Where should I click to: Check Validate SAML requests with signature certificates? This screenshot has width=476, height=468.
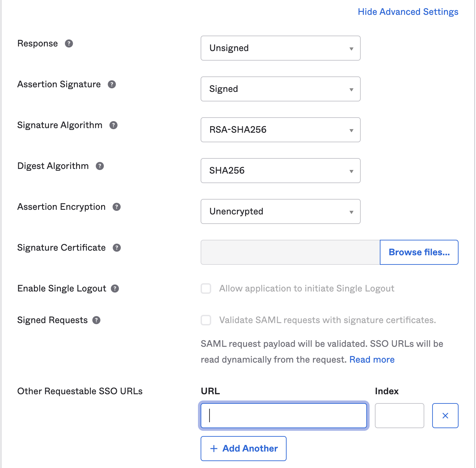point(206,320)
